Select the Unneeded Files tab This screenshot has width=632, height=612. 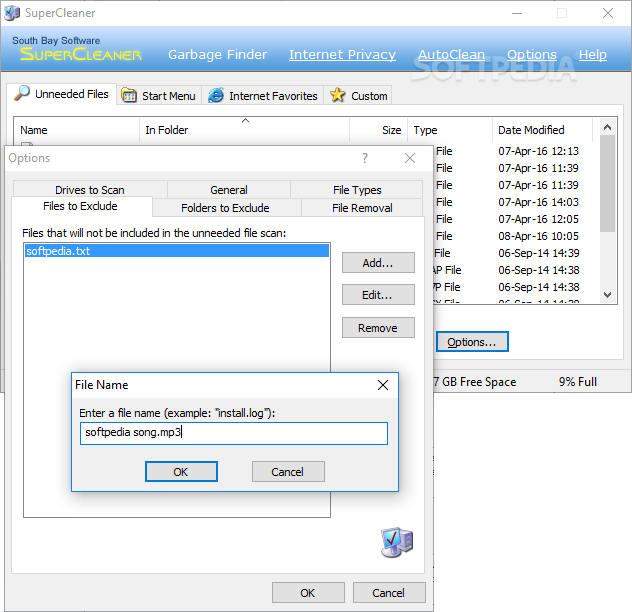click(x=62, y=94)
